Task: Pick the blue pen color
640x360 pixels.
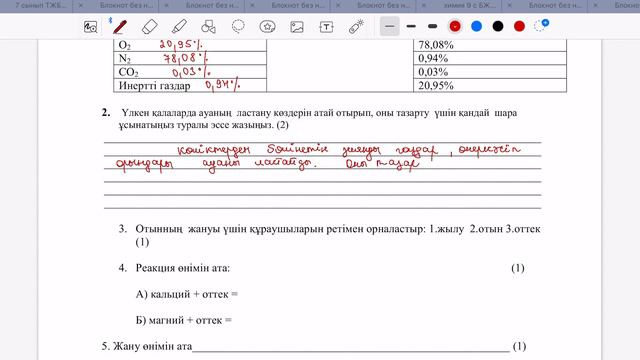Action: click(x=476, y=27)
